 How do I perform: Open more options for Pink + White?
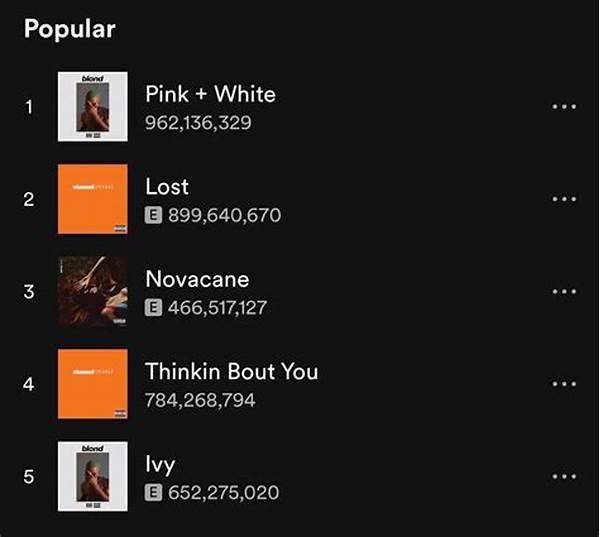click(x=564, y=107)
